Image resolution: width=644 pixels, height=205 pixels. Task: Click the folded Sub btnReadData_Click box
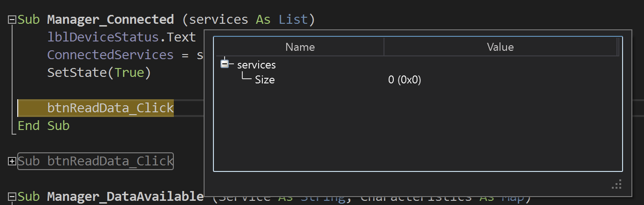(x=96, y=161)
